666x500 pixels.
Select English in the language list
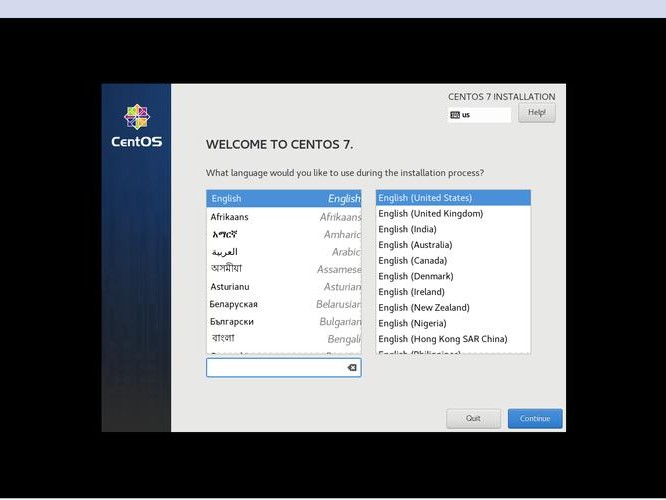point(284,198)
